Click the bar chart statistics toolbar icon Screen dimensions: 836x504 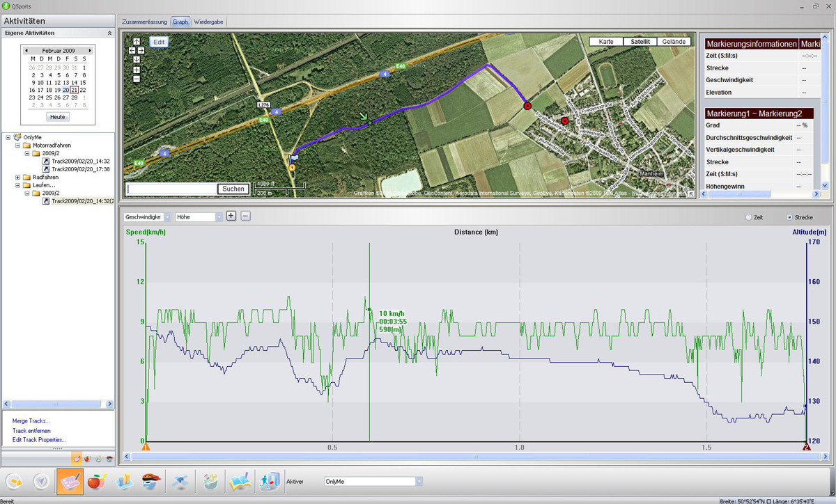124,482
